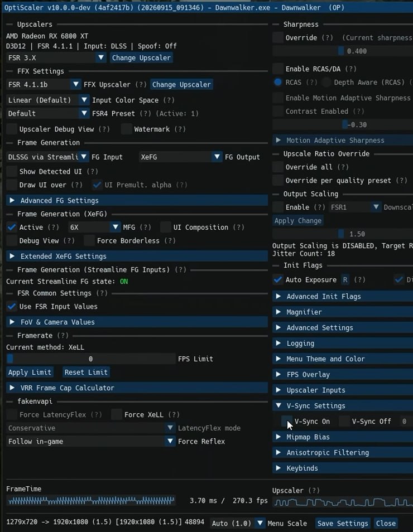Open the FSR1 output scaling dropdown
413x532 pixels.
[x=355, y=207]
